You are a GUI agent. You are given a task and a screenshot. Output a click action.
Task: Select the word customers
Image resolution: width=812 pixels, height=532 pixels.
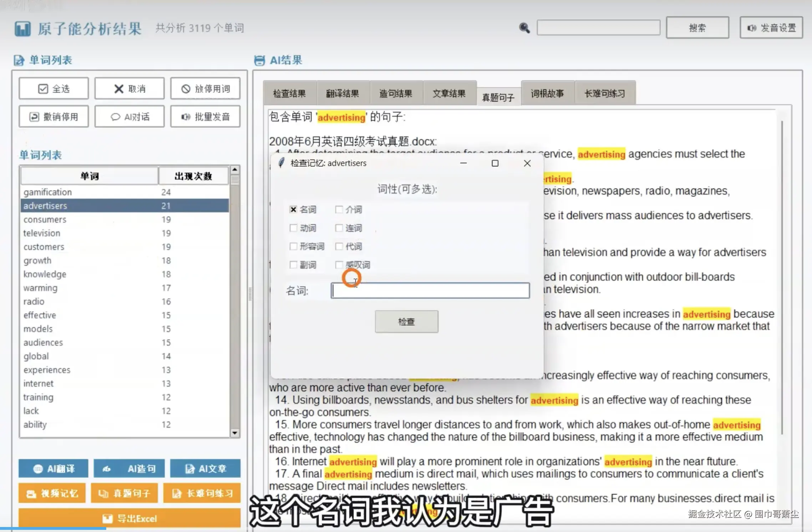coord(125,247)
